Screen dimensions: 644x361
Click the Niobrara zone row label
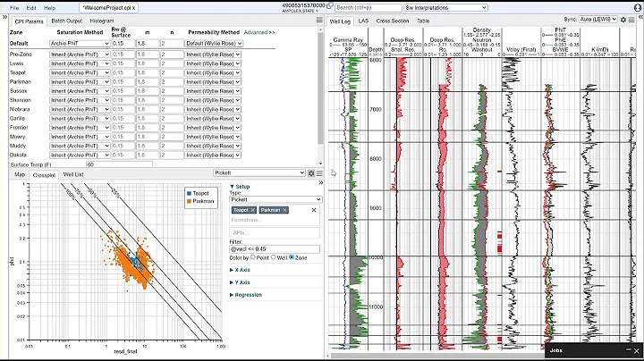click(x=20, y=109)
